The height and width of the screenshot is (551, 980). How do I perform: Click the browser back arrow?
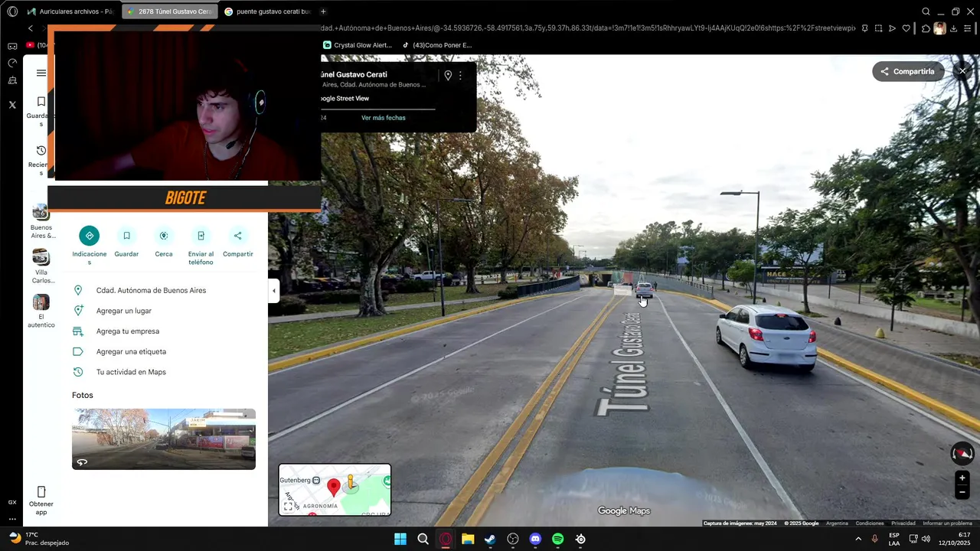point(31,28)
